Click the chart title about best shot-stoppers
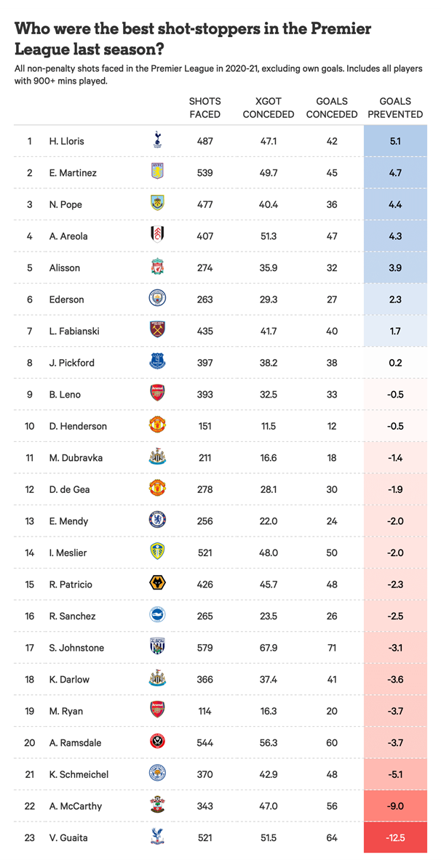The height and width of the screenshot is (868, 441). pos(193,39)
